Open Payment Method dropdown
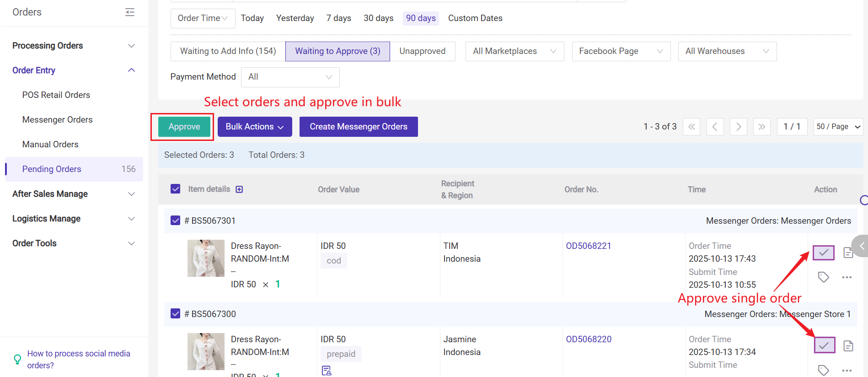 pos(290,77)
